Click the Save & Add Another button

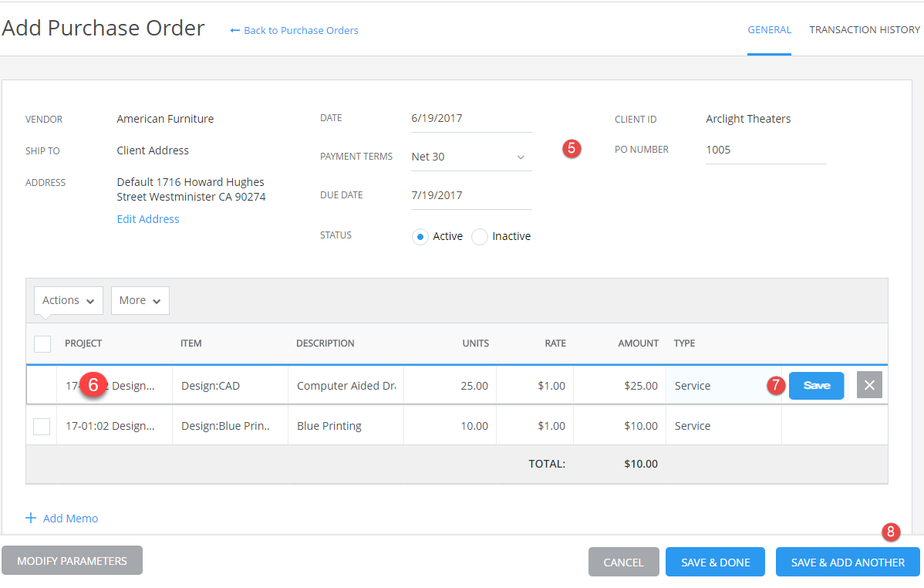848,562
